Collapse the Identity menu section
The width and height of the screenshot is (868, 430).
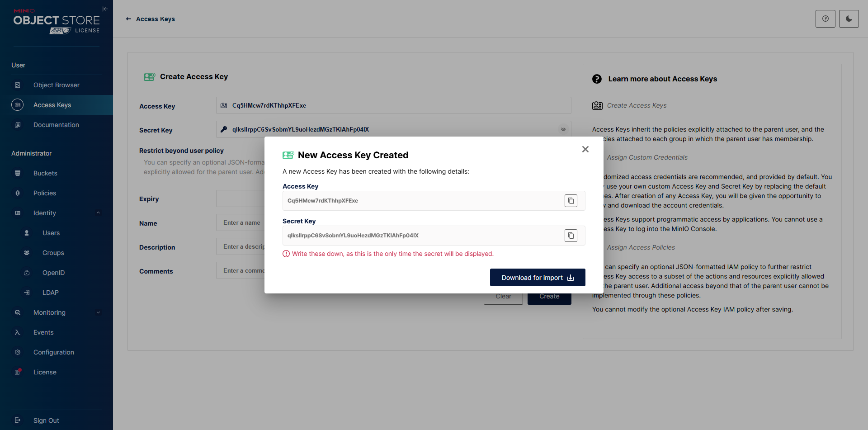98,213
